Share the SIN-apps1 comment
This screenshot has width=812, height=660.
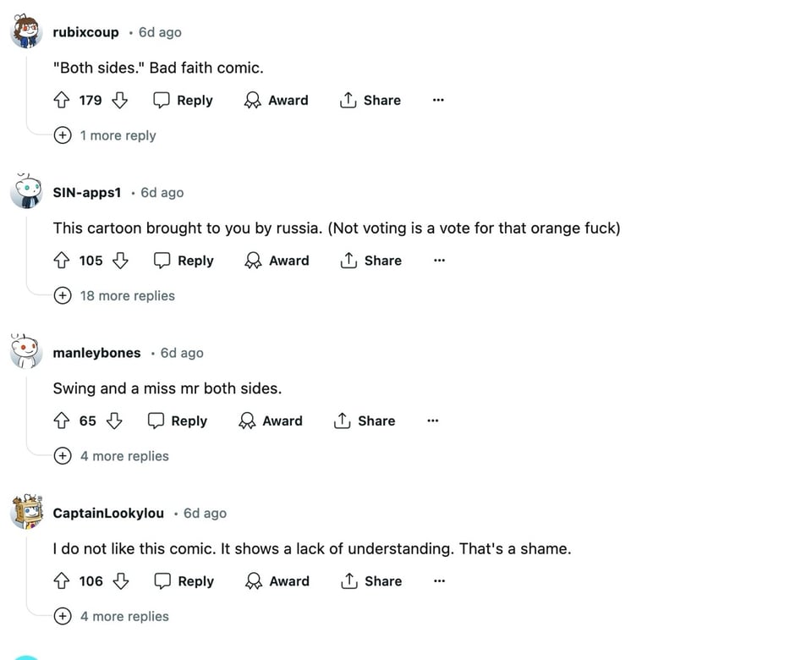(x=370, y=261)
